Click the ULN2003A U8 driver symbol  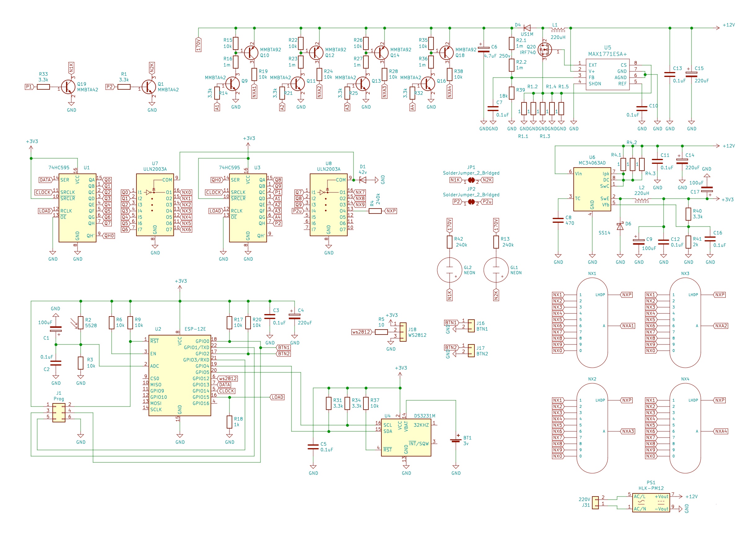tap(329, 205)
